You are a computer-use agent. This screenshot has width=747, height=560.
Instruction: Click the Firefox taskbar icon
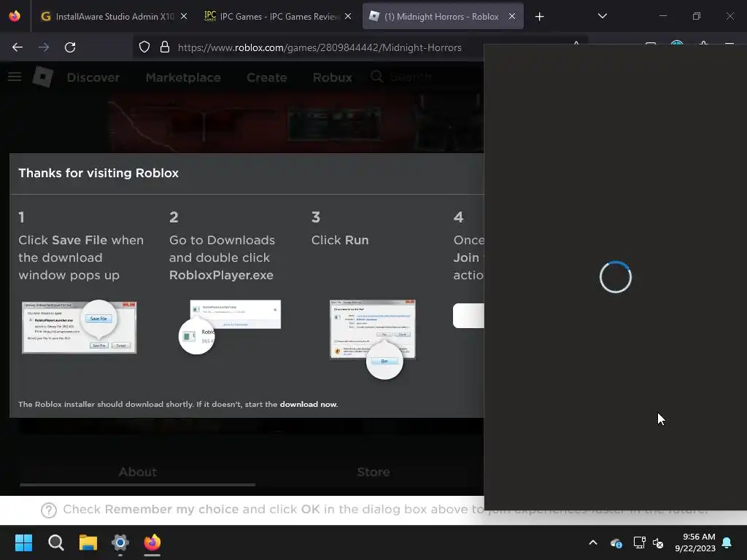click(152, 542)
